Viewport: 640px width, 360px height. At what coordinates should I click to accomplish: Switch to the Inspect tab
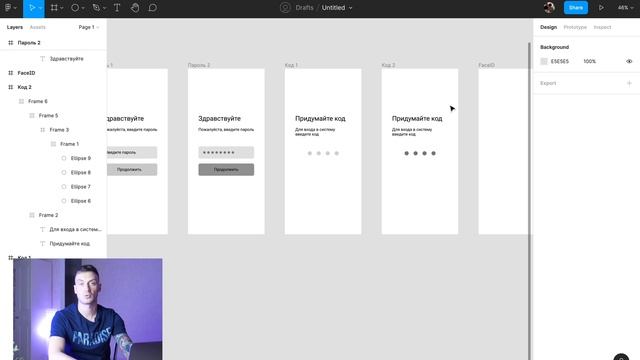(602, 27)
